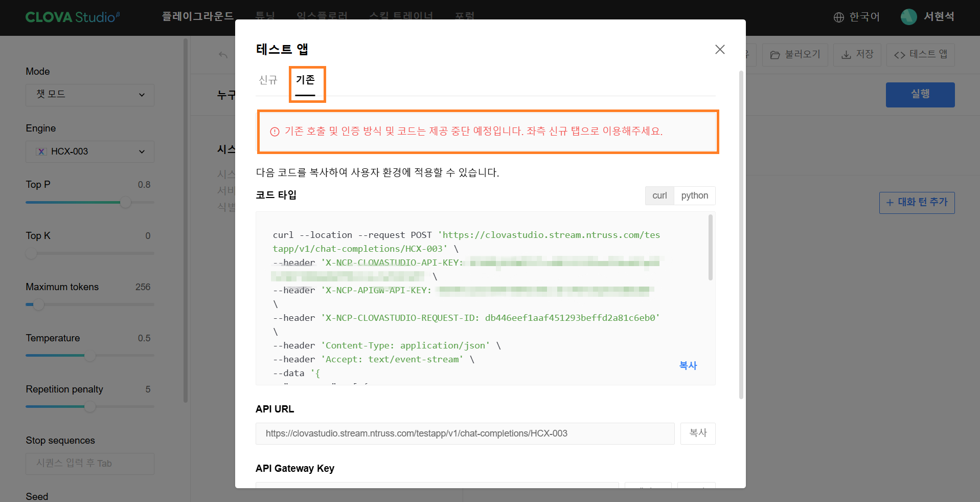
Task: Click the Temperature value 0.5
Action: point(144,338)
